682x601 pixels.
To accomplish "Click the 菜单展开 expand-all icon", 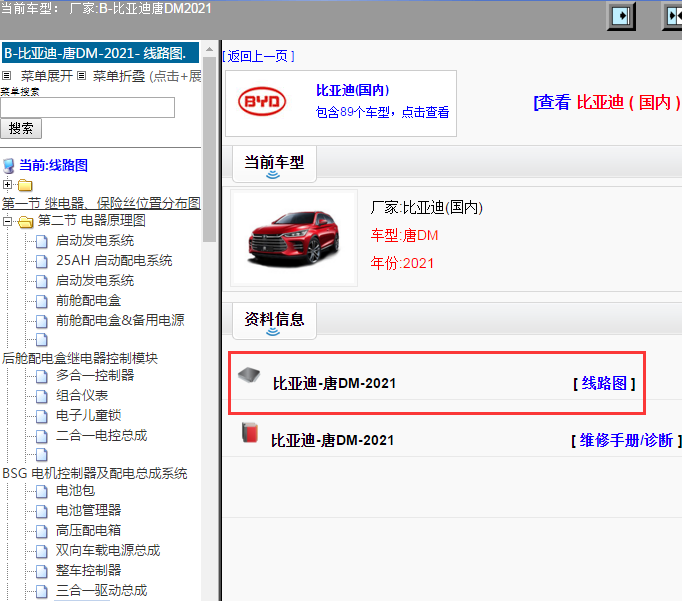I will pos(7,76).
